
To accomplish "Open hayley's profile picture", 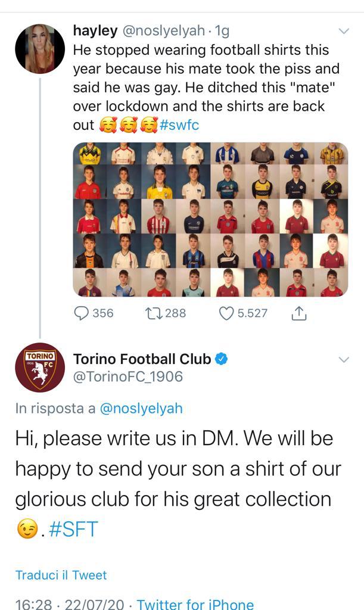I will click(40, 49).
